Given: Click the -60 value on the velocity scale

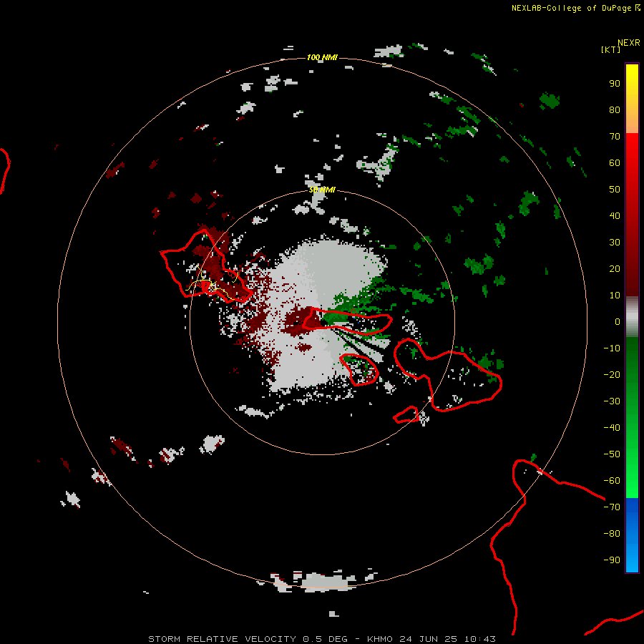Looking at the screenshot, I should [x=612, y=481].
